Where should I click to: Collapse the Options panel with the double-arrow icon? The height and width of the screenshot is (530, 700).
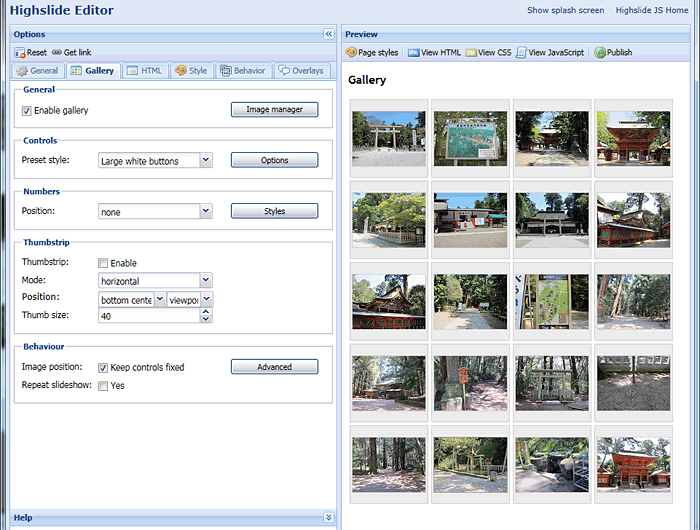[329, 34]
